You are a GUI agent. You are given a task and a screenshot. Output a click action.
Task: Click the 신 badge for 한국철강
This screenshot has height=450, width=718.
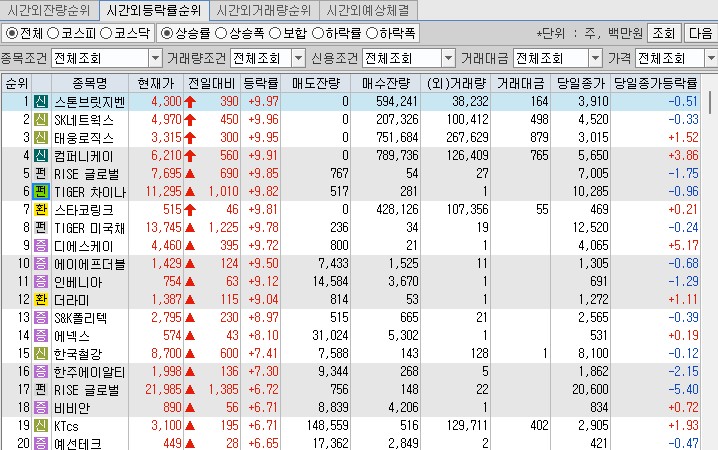tap(41, 353)
